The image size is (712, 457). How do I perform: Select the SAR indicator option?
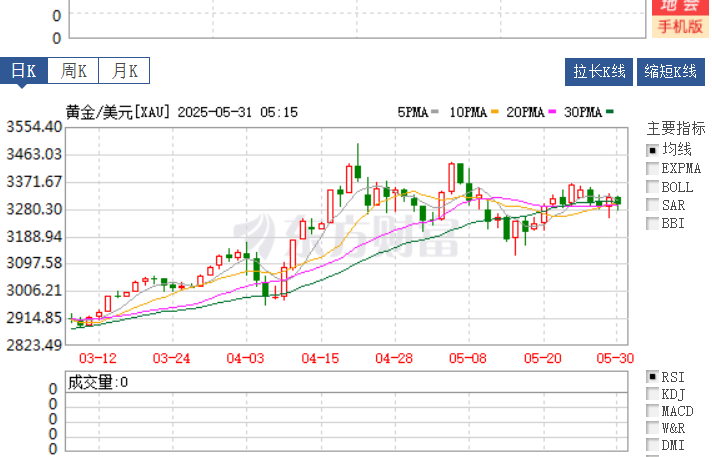point(653,205)
